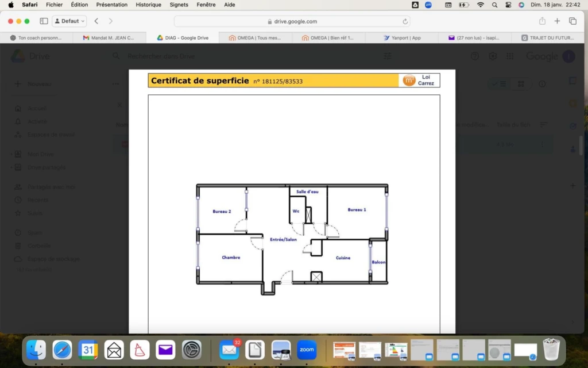Open Mail with 32 badge in Dock
This screenshot has height=368, width=588.
coord(229,350)
